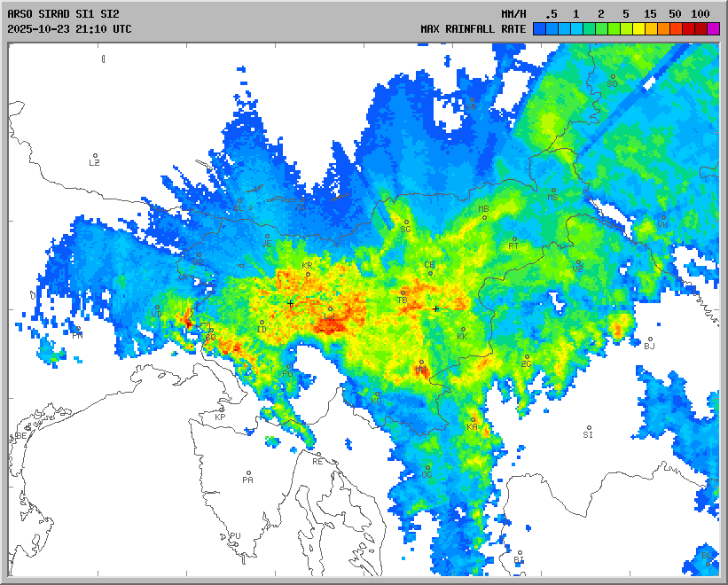This screenshot has height=585, width=728.
Task: Select the VK city marker
Action: (662, 217)
